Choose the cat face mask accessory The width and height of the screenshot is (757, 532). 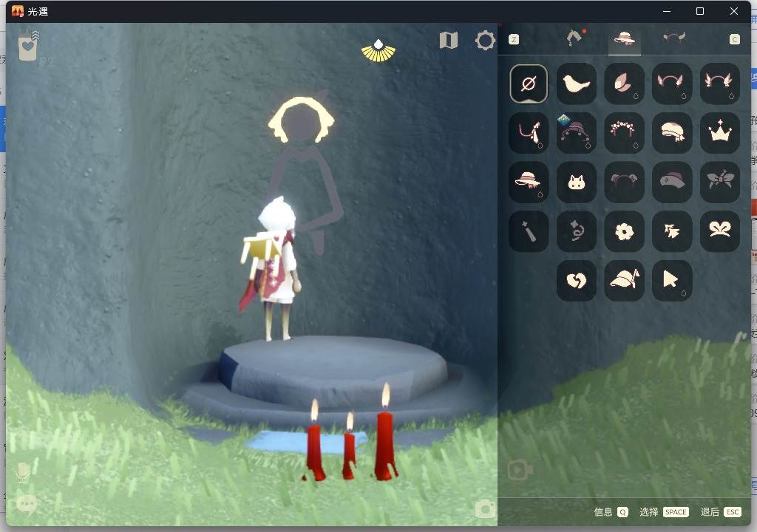(576, 182)
